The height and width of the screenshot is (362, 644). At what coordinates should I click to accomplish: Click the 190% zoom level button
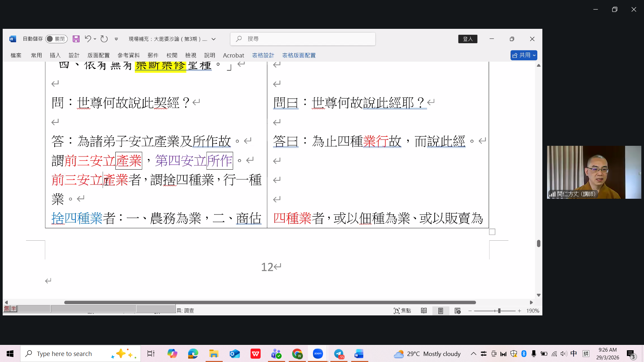(x=533, y=311)
